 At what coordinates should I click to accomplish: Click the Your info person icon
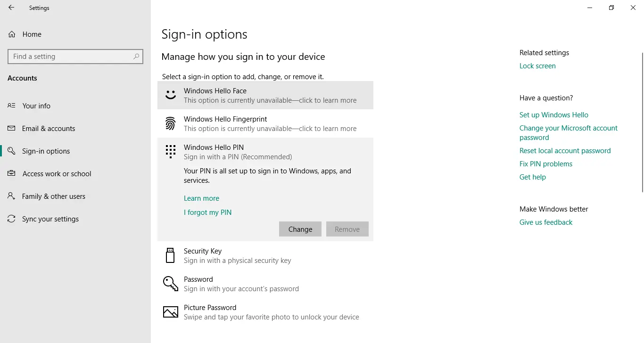11,106
